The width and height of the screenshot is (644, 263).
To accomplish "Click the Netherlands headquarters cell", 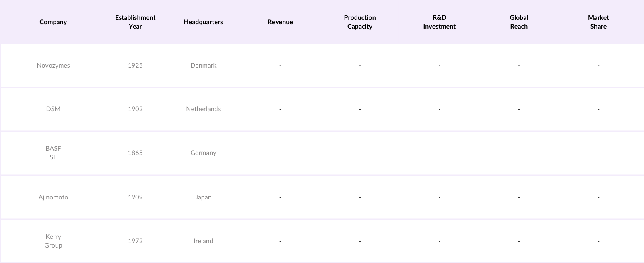I will (203, 109).
